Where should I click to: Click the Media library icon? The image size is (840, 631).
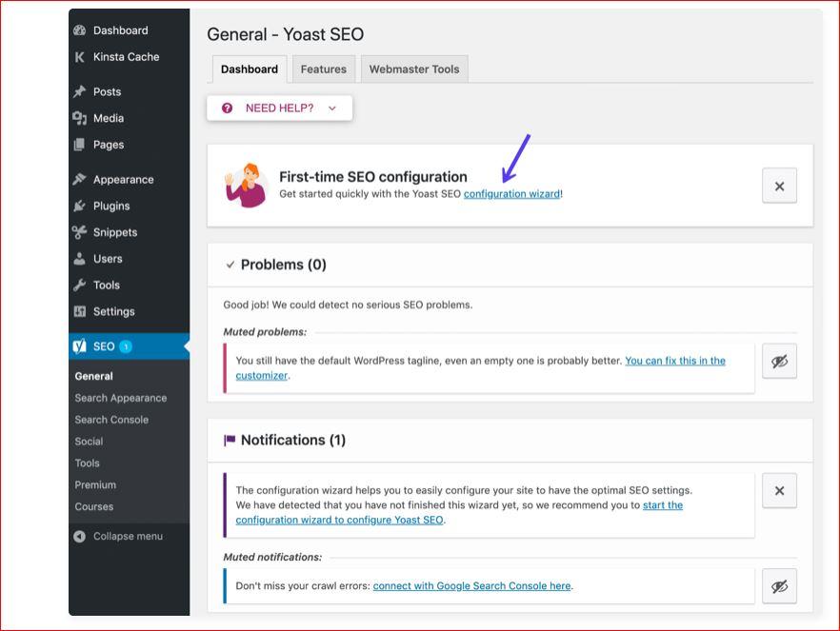click(79, 118)
